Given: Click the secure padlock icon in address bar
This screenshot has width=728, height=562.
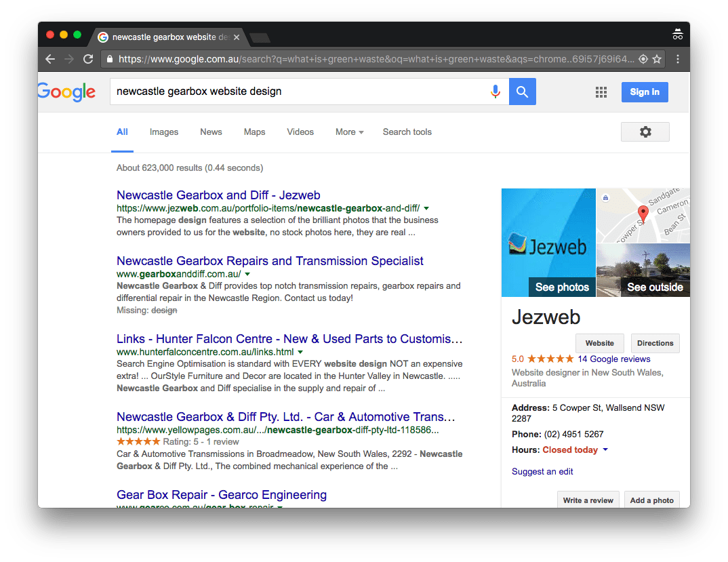Looking at the screenshot, I should pyautogui.click(x=110, y=59).
